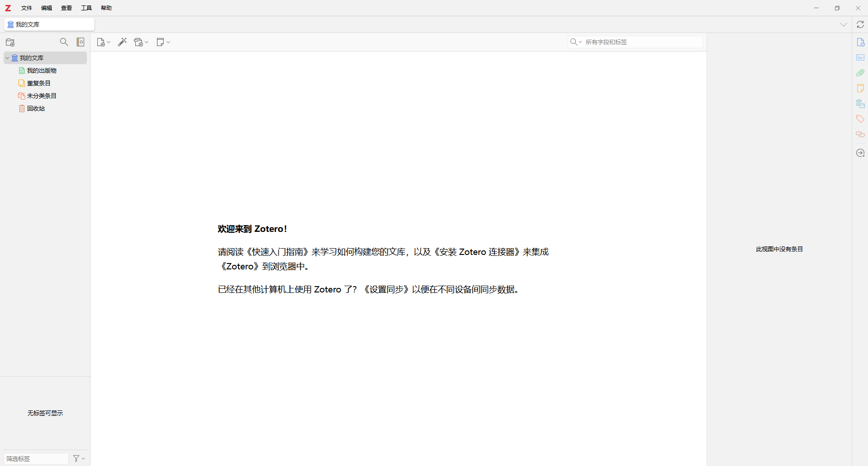Open the search mode dropdown arrow

[580, 42]
